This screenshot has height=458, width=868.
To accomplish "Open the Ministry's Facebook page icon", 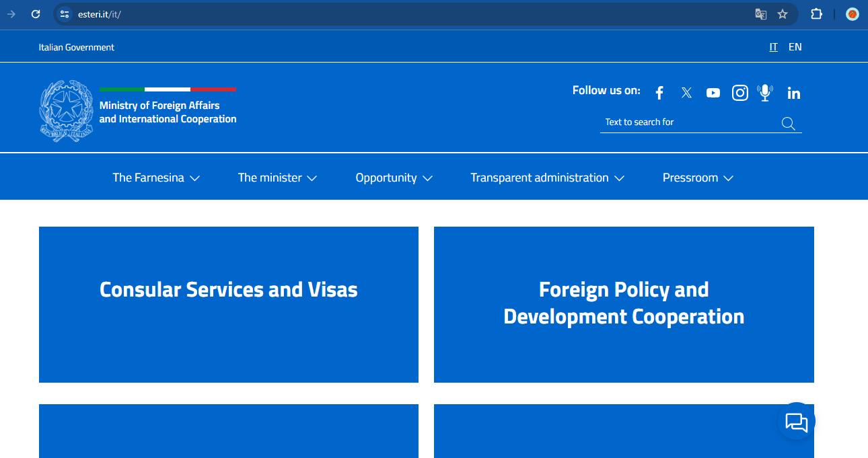I will 659,92.
